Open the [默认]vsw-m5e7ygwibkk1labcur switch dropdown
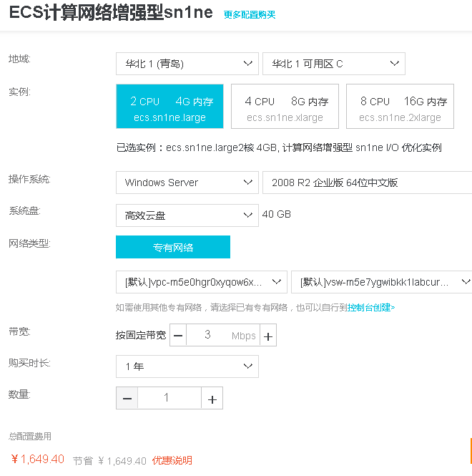This screenshot has height=476, width=472. click(x=382, y=282)
